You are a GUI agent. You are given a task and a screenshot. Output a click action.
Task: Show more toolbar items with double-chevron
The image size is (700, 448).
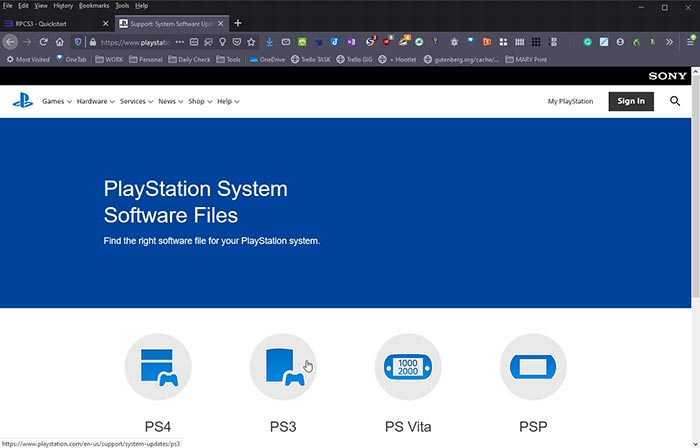point(669,42)
